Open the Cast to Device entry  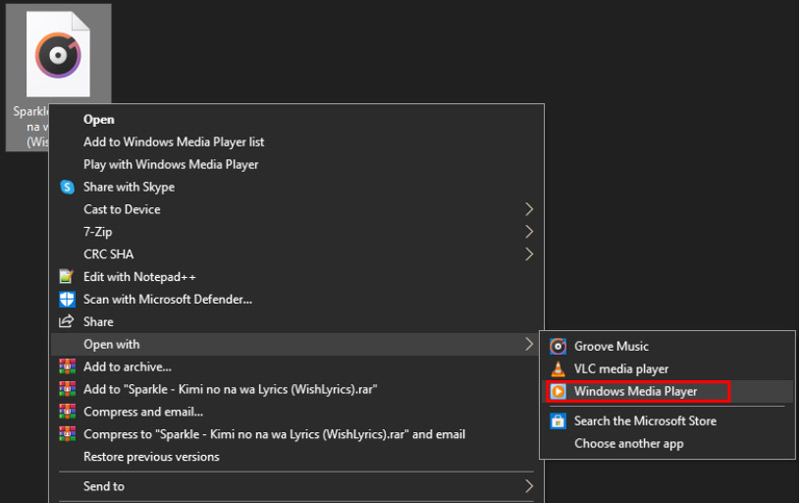297,209
